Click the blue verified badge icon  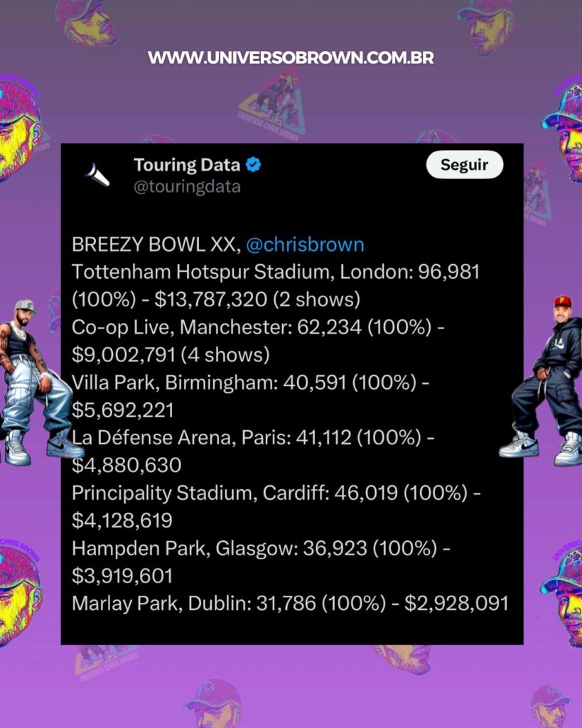(x=253, y=164)
